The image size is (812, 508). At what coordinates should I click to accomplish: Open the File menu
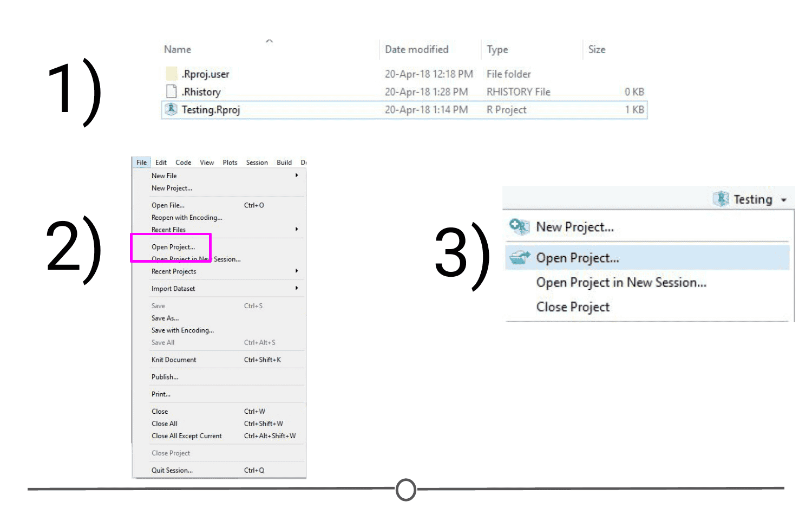pos(141,162)
